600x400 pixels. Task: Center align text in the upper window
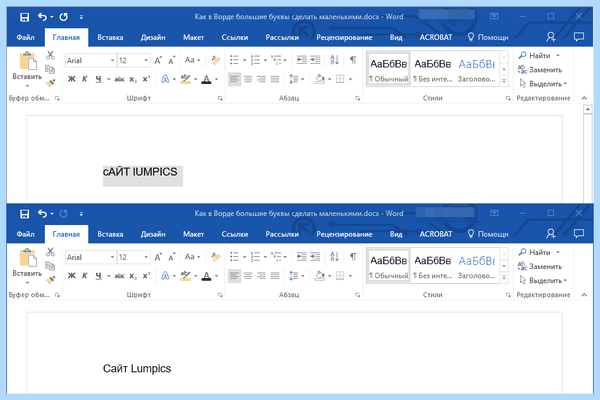[248, 79]
